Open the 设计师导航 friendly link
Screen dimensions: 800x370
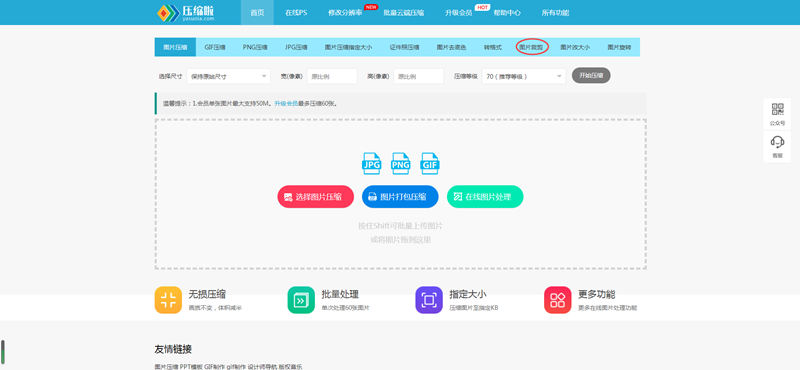tap(262, 366)
